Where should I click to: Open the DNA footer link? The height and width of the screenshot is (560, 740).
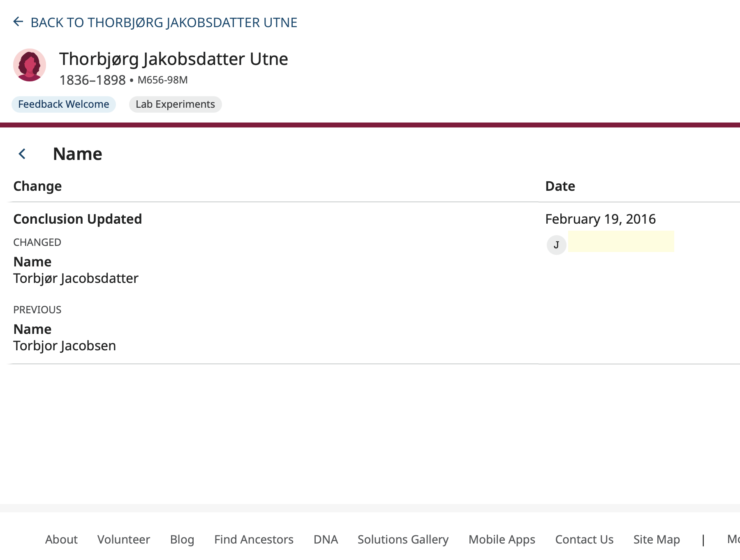[326, 539]
